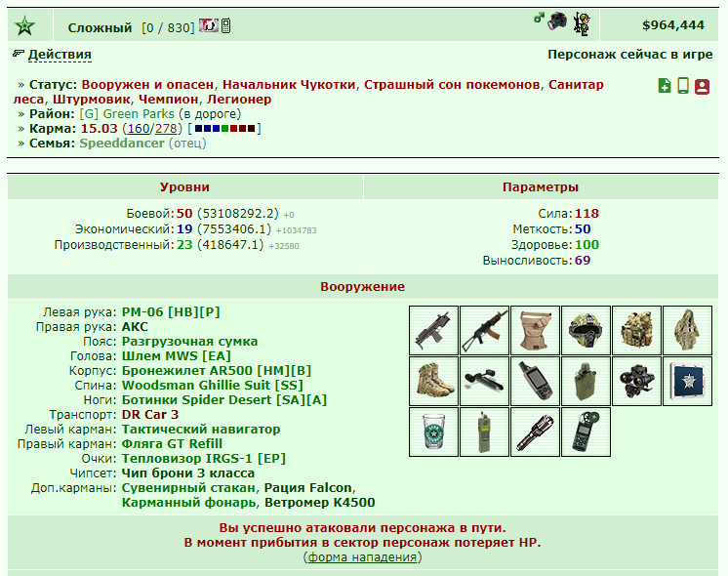This screenshot has width=728, height=576.
Task: Open the Фляга GT Refill link
Action: (172, 444)
